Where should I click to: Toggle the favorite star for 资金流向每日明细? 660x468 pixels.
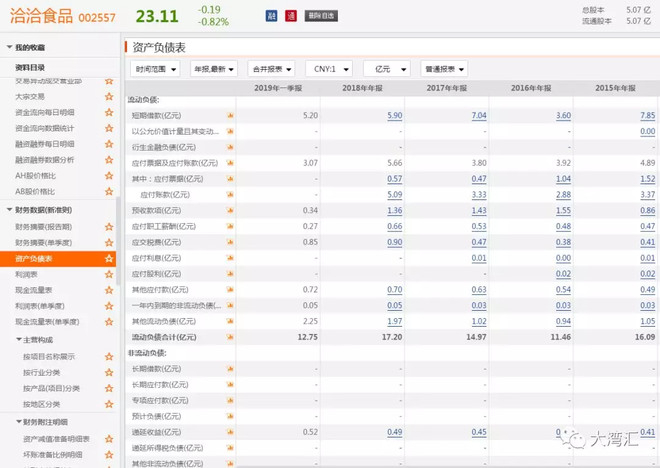tap(109, 112)
